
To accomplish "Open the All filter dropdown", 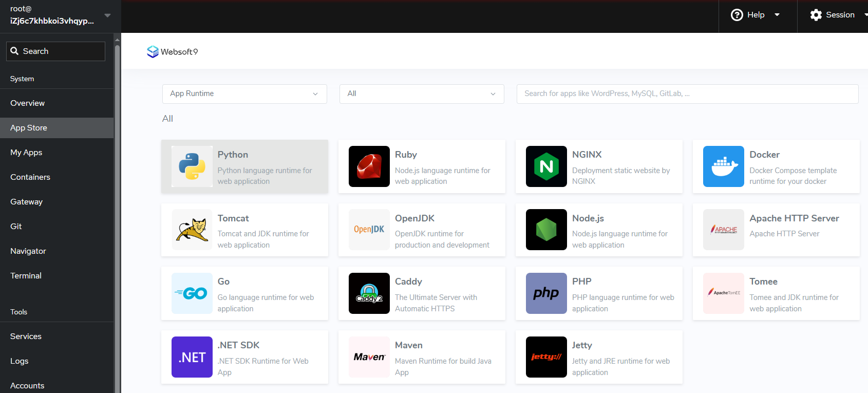I will click(x=421, y=94).
